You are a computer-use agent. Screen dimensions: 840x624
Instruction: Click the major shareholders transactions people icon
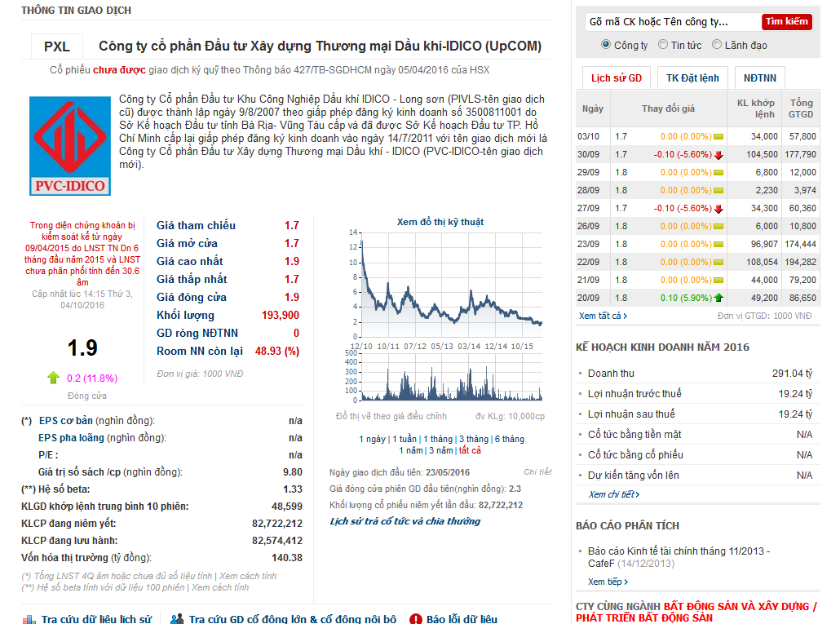point(177,619)
